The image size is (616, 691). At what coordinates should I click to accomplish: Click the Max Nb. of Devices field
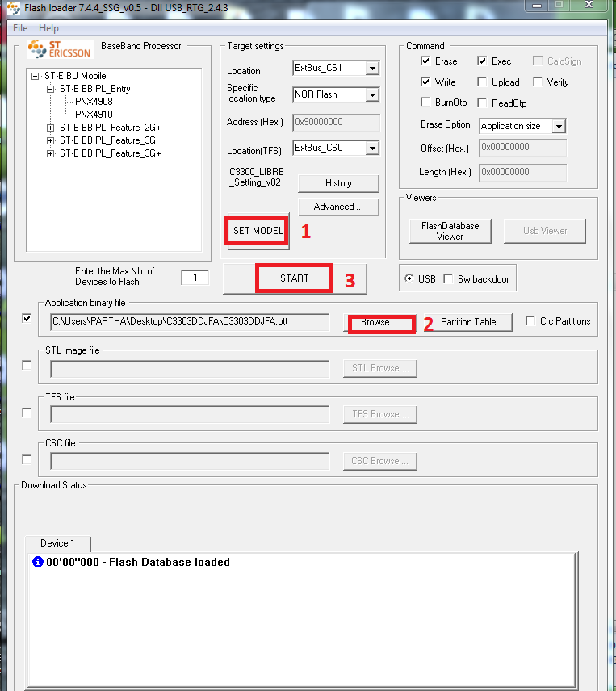pyautogui.click(x=195, y=278)
